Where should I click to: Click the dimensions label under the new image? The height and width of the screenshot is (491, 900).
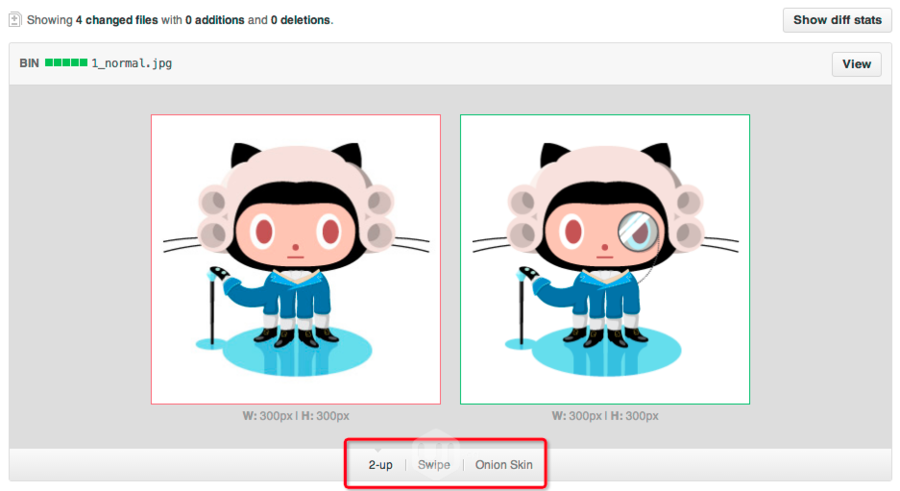coord(605,416)
